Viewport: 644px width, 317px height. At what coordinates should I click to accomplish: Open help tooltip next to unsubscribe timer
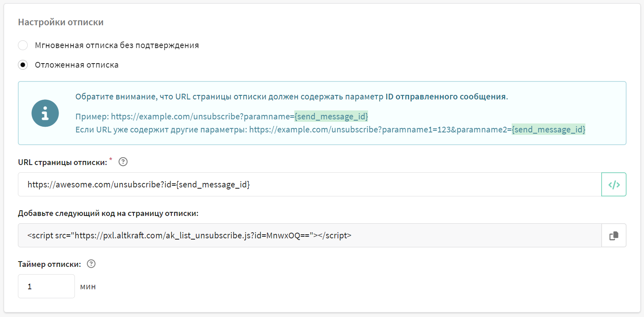pyautogui.click(x=91, y=264)
